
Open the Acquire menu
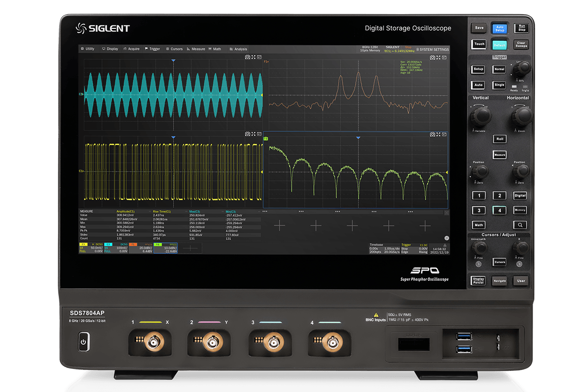[131, 49]
